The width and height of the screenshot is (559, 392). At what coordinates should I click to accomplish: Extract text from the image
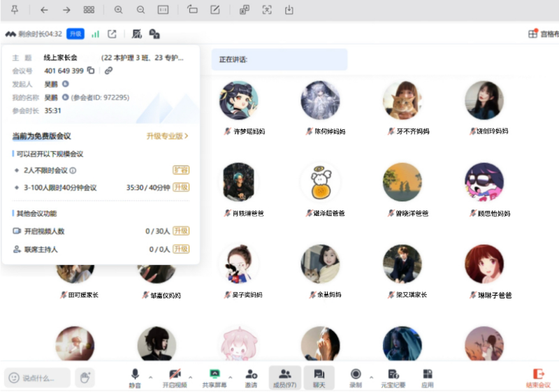coord(267,10)
